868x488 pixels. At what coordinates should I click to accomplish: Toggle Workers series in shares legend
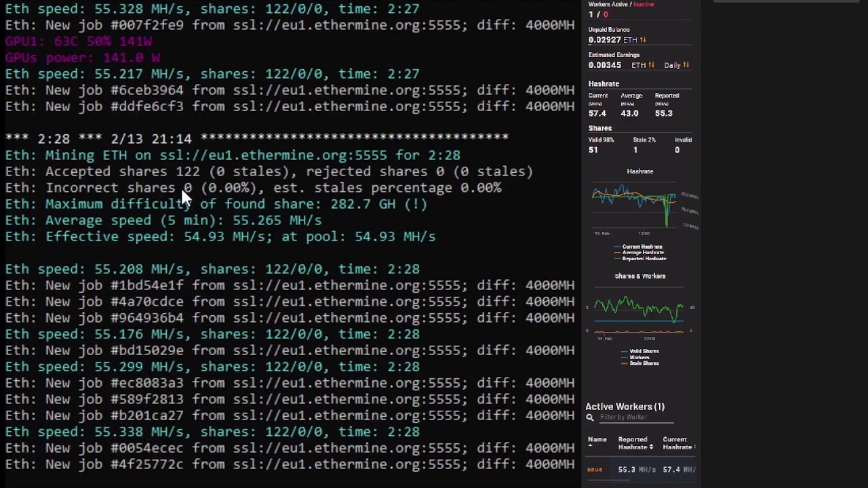[635, 357]
